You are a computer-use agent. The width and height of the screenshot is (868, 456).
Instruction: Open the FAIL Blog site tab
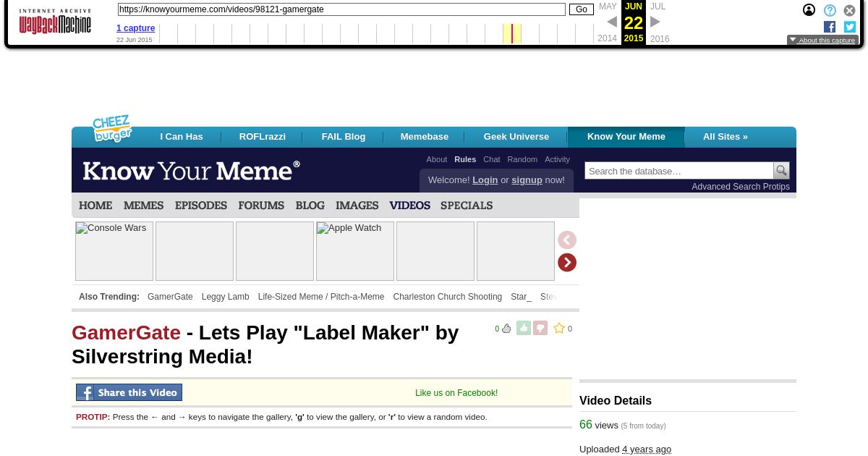coord(344,137)
